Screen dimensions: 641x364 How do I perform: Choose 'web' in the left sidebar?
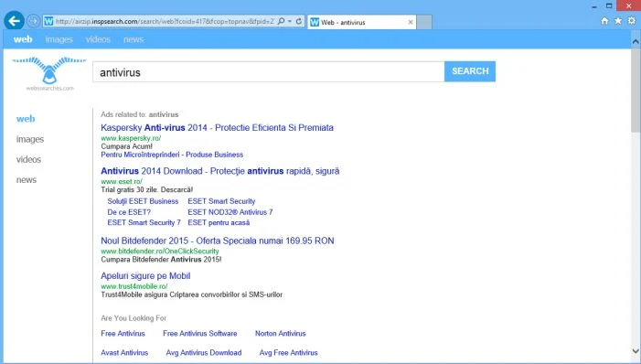(26, 119)
